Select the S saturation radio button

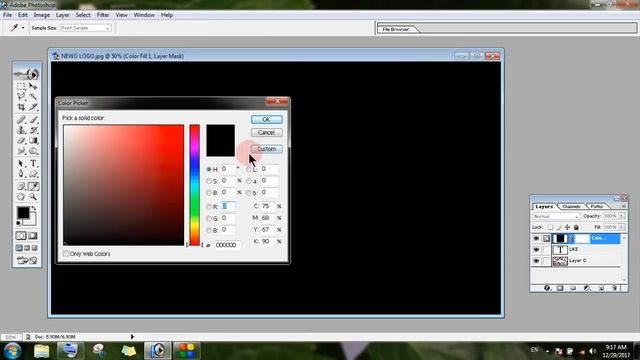[209, 181]
